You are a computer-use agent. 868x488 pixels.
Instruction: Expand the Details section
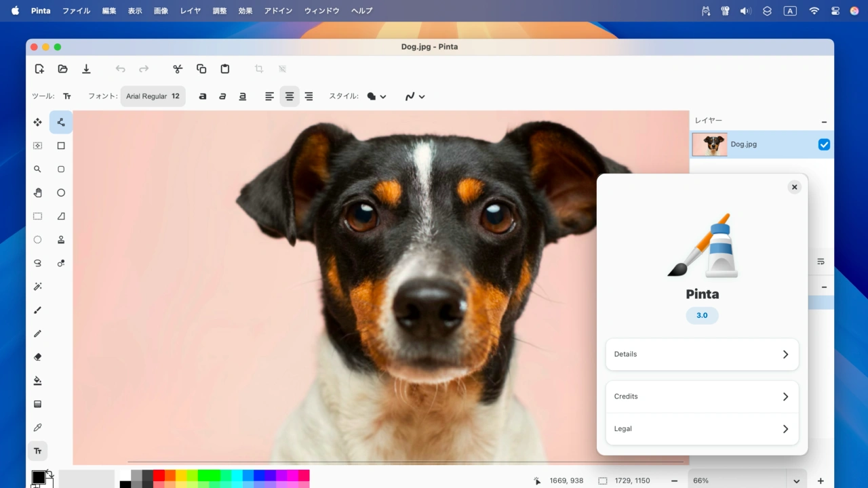coord(702,354)
